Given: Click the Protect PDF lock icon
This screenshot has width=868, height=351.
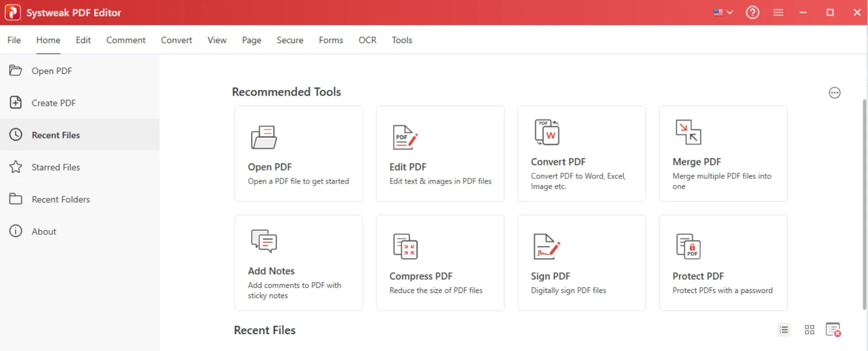Looking at the screenshot, I should 688,246.
